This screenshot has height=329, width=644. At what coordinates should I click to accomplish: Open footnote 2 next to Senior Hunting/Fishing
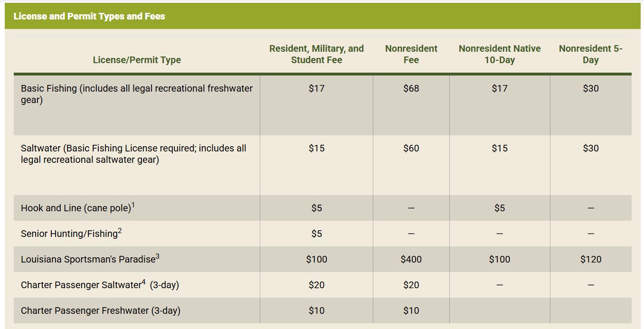pos(120,231)
